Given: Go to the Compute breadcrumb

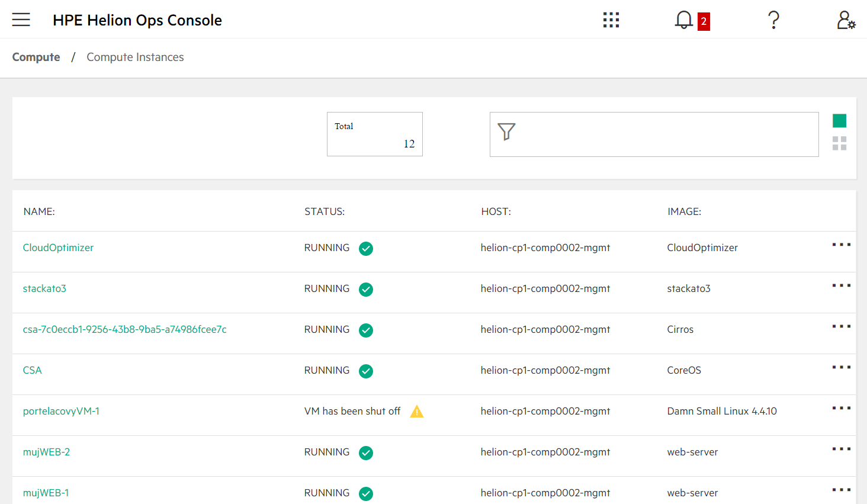Looking at the screenshot, I should (36, 57).
